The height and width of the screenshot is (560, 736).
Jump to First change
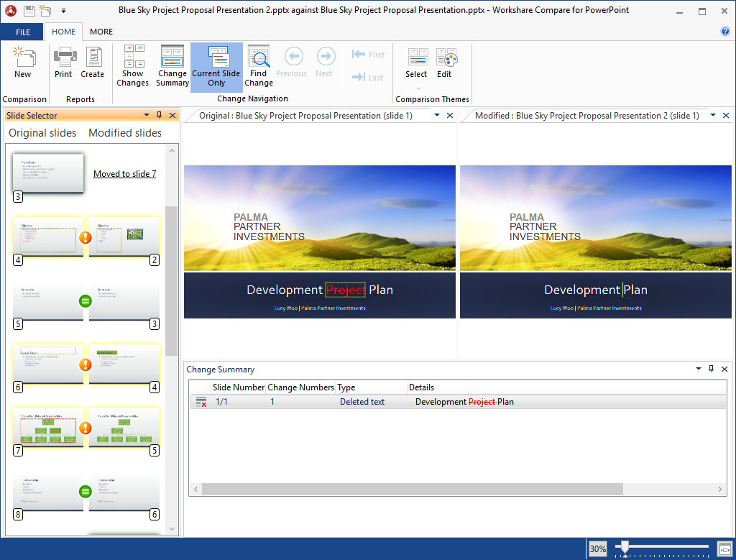tap(368, 55)
